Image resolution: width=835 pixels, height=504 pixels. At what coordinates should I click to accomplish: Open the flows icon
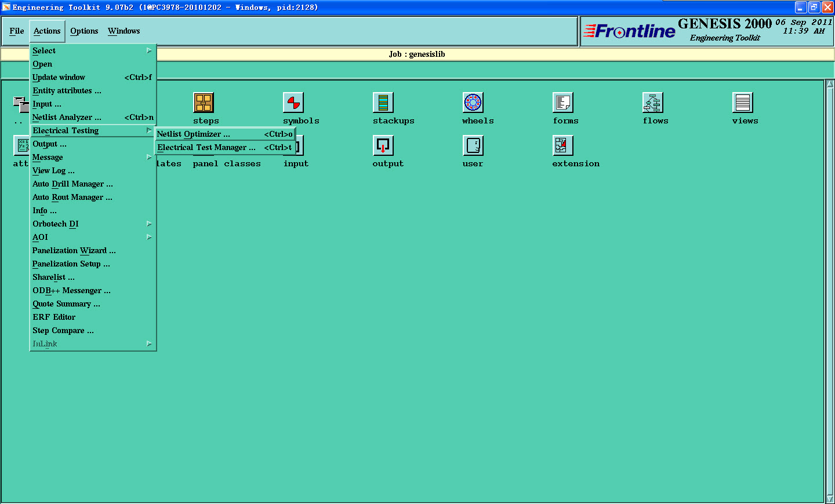click(x=653, y=103)
